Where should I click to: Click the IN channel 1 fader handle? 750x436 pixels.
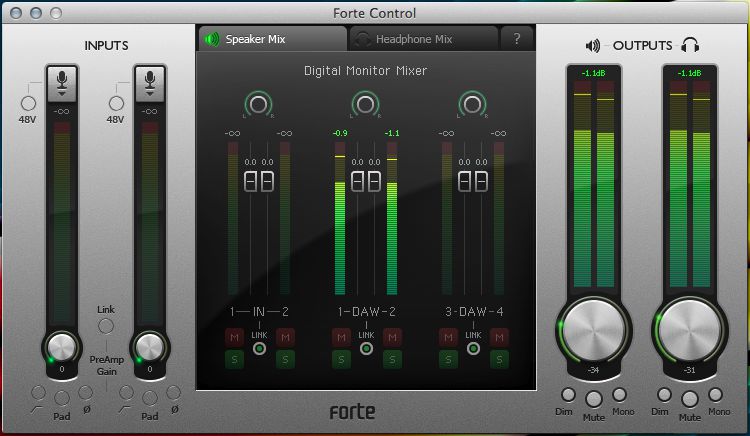click(x=251, y=181)
